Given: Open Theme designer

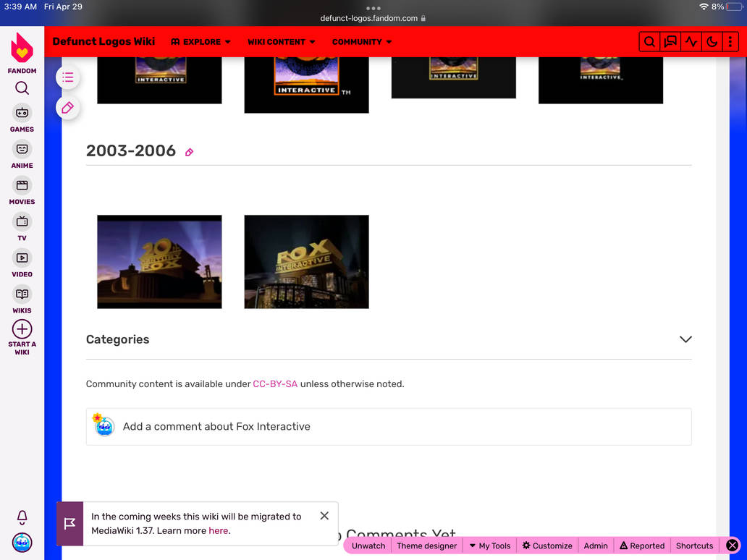Looking at the screenshot, I should click(427, 546).
